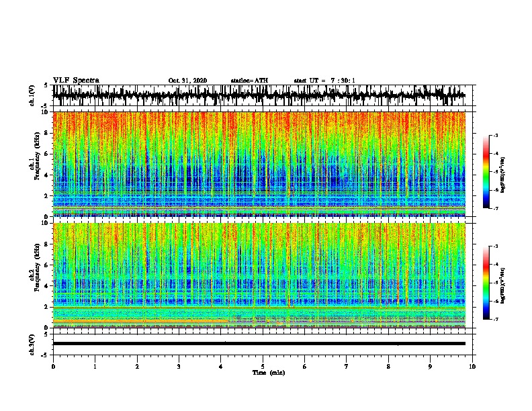
Task: Click the "5" voltage tick on ch.3(V) panel
Action: click(46, 334)
